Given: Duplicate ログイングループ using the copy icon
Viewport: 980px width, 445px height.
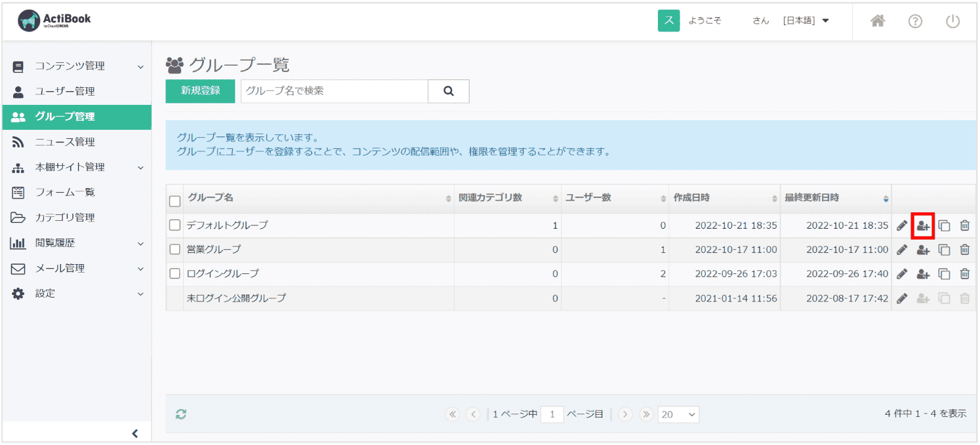Looking at the screenshot, I should [945, 273].
